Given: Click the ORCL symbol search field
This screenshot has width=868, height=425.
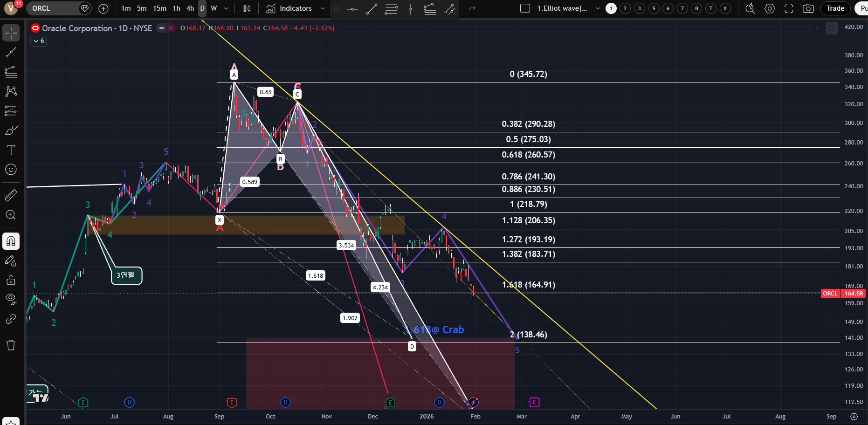Looking at the screenshot, I should pos(51,8).
